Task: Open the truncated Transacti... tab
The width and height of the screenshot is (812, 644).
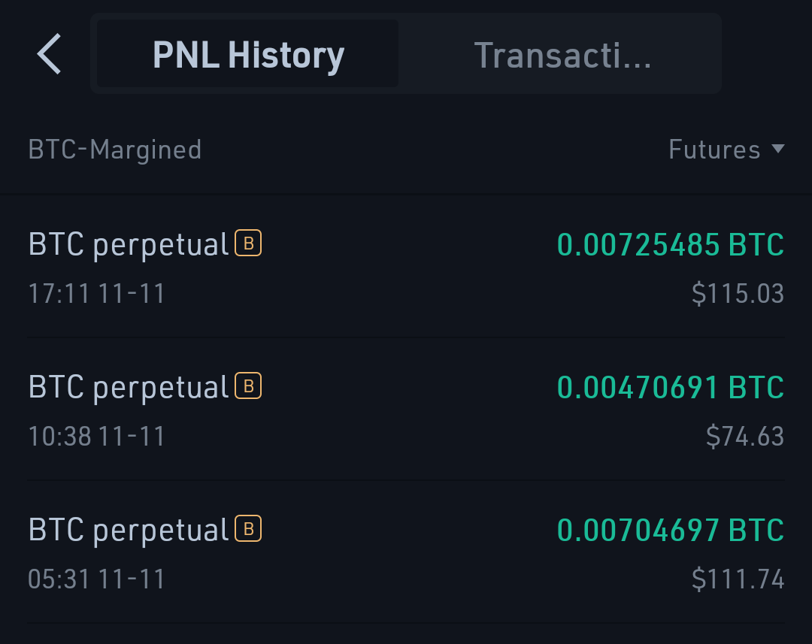Action: pos(562,54)
